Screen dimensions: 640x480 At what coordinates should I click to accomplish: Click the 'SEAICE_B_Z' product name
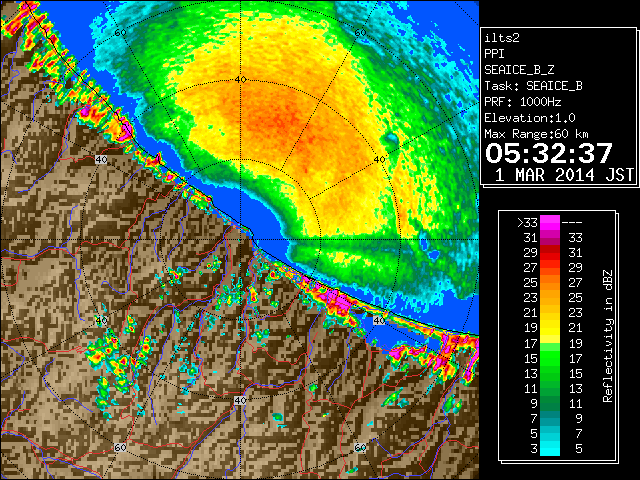coord(519,70)
